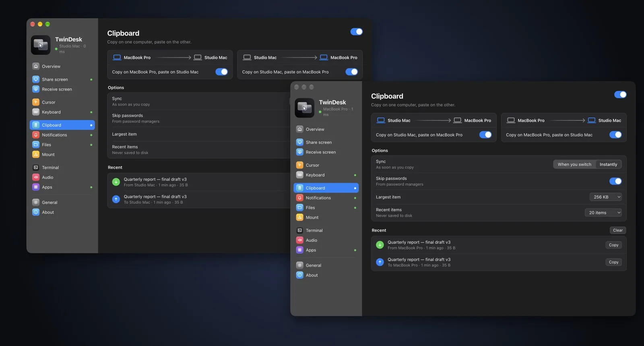644x346 pixels.
Task: Open Receive screen in front window sidebar
Action: coord(326,152)
